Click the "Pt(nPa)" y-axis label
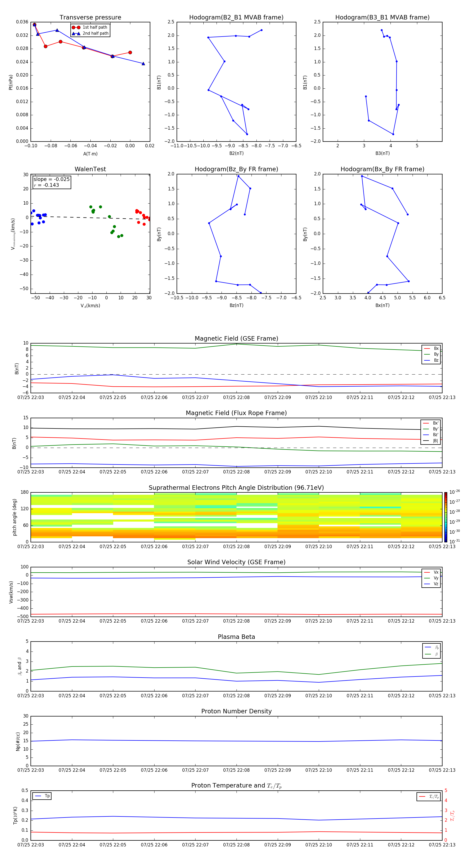473x868 pixels. (11, 82)
